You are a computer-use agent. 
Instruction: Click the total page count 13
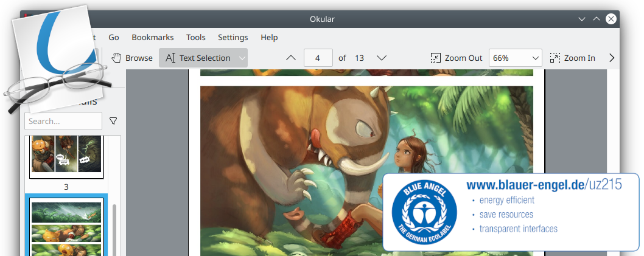(x=359, y=58)
